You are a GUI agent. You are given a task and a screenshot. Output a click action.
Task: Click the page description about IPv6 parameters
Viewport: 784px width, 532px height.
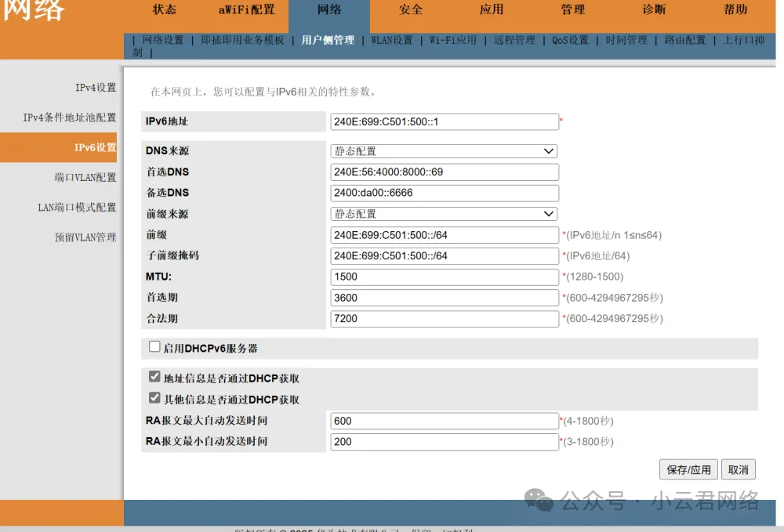(263, 92)
